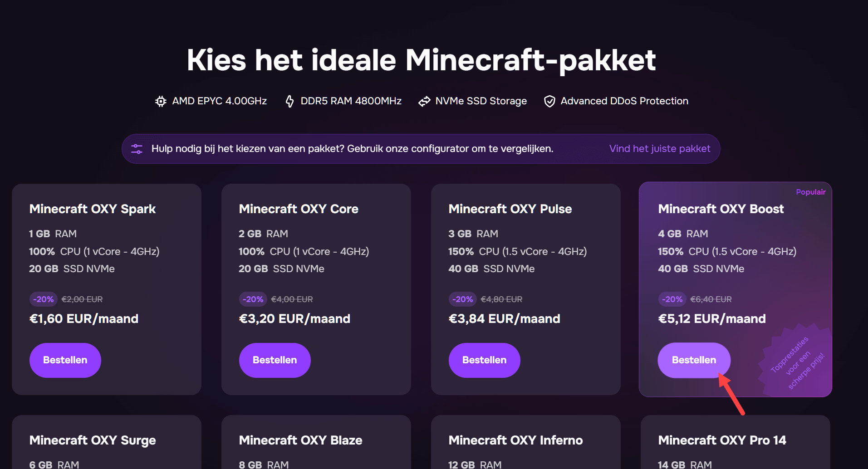
Task: Open the Minecraft OXY Pro 14 card
Action: tap(722, 440)
